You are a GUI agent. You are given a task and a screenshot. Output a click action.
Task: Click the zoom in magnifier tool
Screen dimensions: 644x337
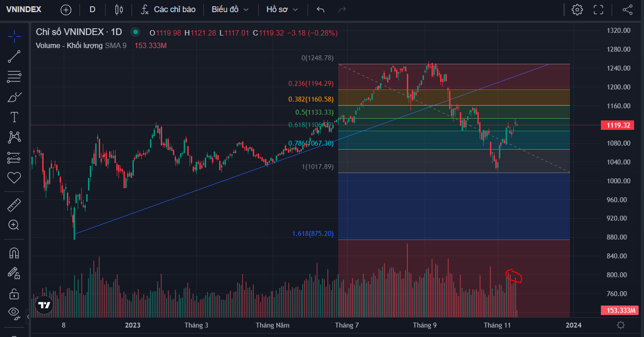point(14,225)
